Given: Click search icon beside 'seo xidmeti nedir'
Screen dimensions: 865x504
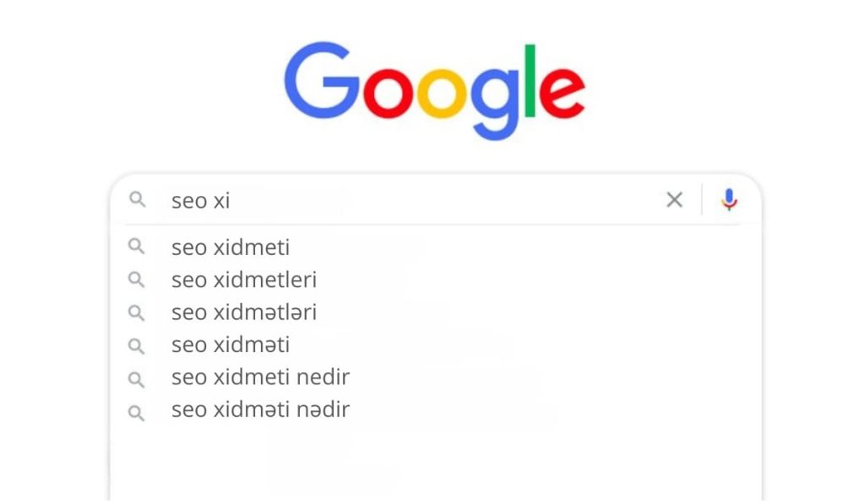Looking at the screenshot, I should pos(137,378).
